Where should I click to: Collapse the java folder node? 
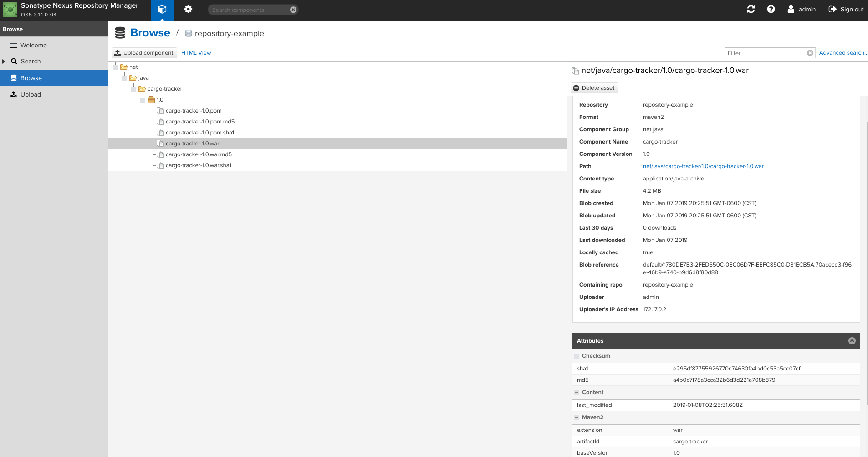coord(125,78)
